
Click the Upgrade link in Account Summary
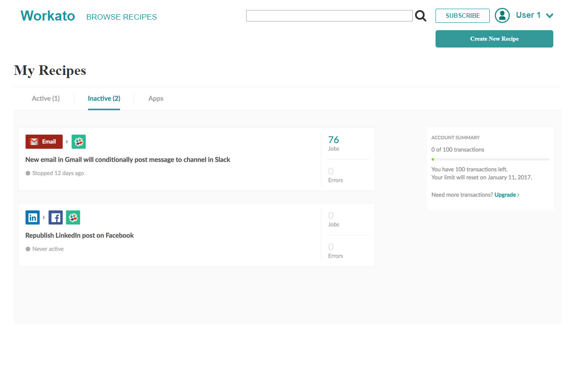coord(505,195)
